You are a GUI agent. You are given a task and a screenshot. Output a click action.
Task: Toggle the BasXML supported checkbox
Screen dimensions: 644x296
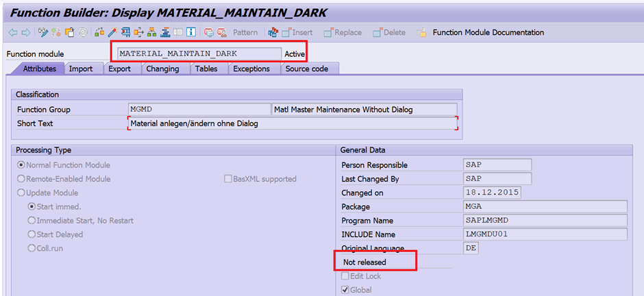229,179
